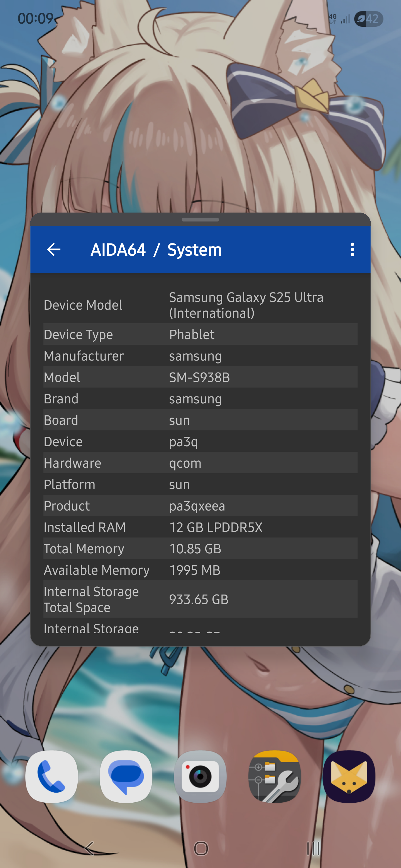Tap the Android back navigation button
Viewport: 401px width, 868px height.
(89, 848)
